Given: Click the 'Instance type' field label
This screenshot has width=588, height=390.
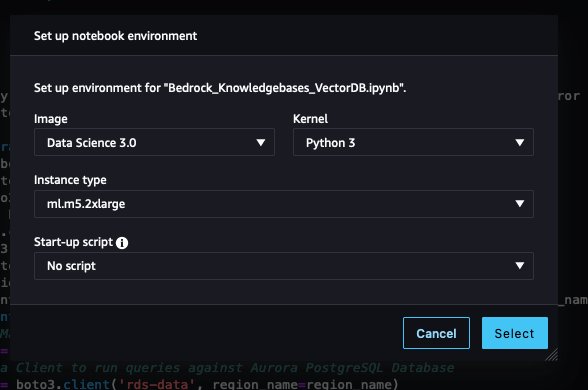Looking at the screenshot, I should coord(70,180).
